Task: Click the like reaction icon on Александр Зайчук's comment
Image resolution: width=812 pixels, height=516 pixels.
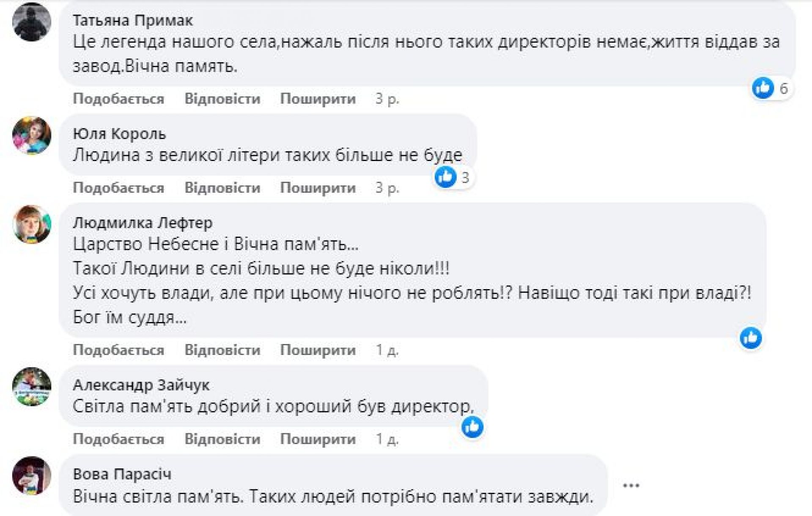Action: tap(472, 427)
